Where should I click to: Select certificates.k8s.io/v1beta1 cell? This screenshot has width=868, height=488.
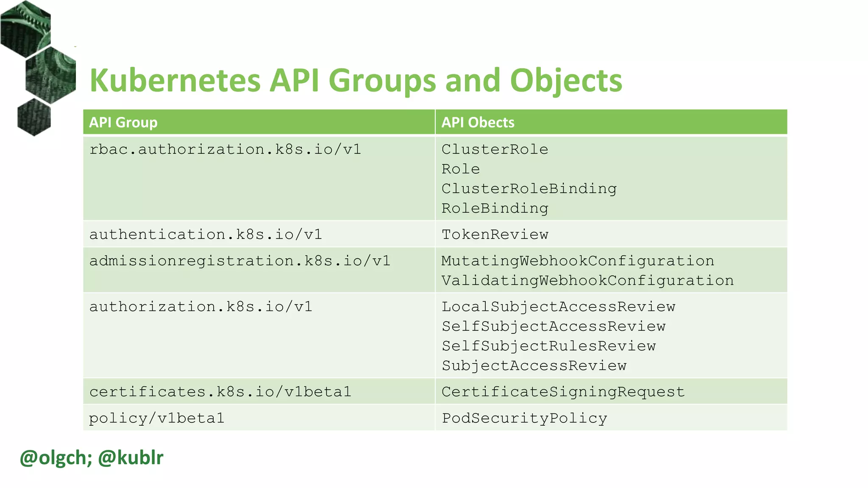(x=220, y=392)
